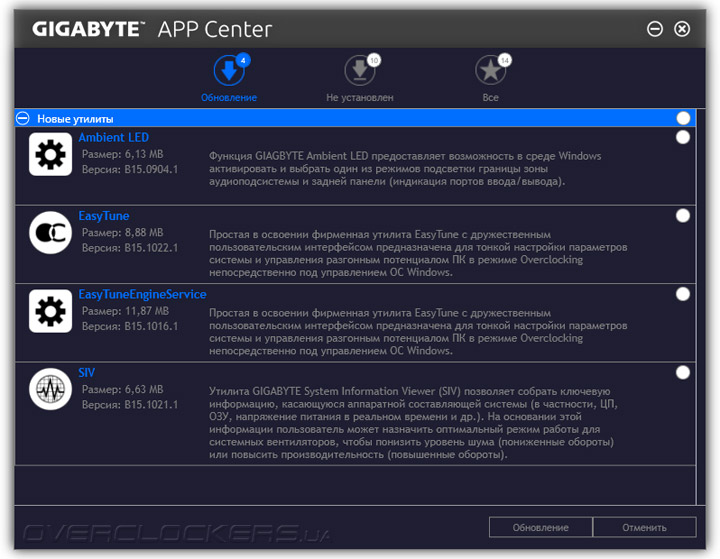Switch to the Обновление tab label
Viewport: 720px width, 559px height.
(x=229, y=97)
